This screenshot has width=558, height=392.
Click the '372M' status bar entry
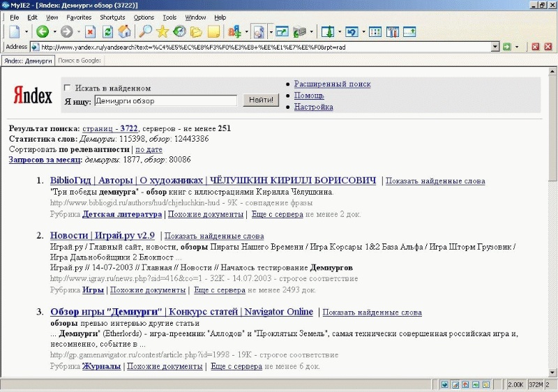[x=536, y=384]
